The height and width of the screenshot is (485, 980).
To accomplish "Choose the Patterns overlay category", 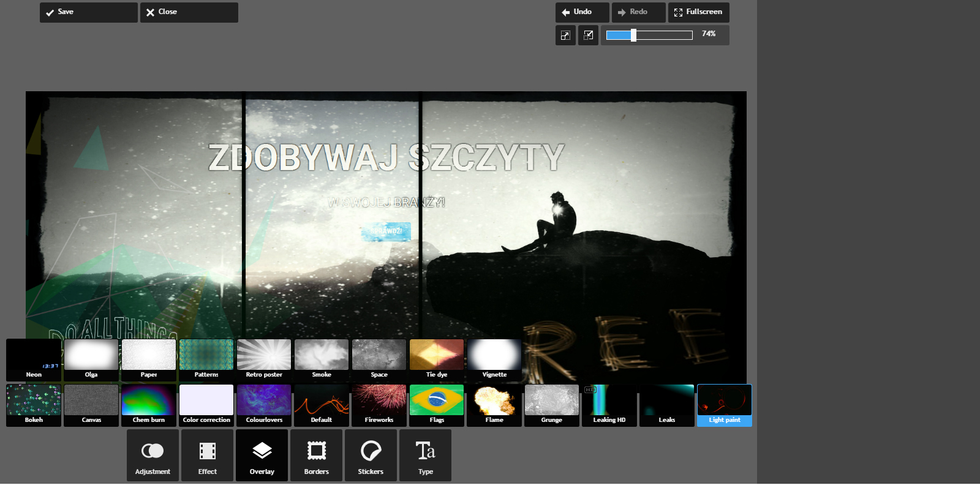I will 206,360.
